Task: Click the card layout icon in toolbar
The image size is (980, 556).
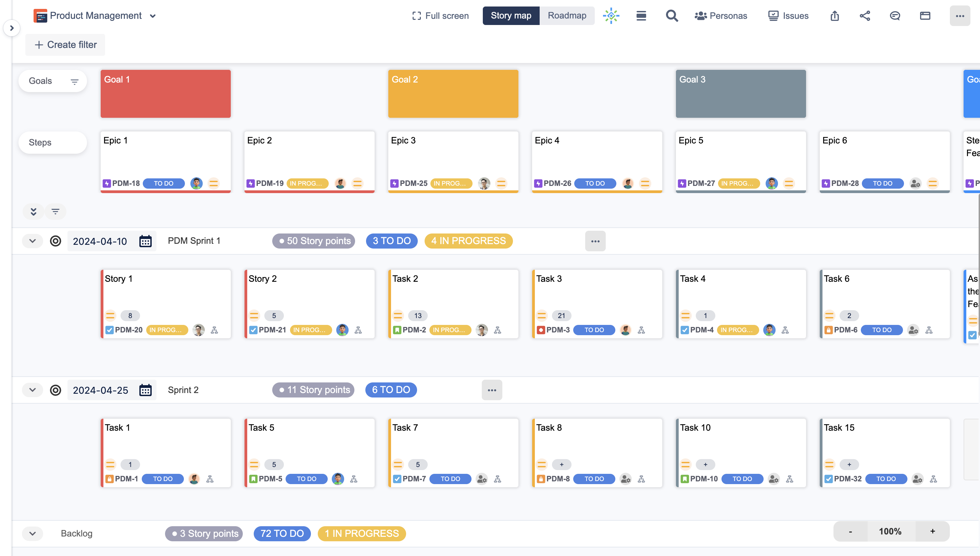Action: point(925,16)
